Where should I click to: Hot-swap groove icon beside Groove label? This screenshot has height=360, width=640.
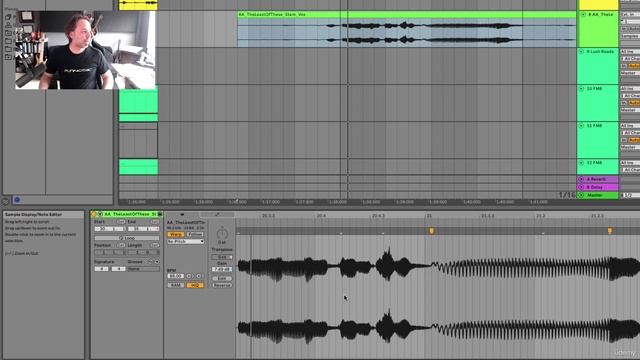pyautogui.click(x=151, y=262)
